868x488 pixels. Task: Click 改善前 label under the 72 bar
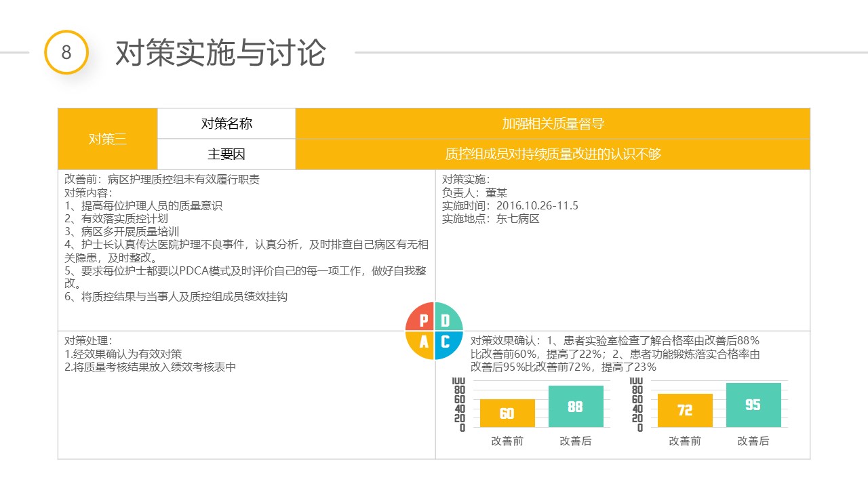point(685,441)
